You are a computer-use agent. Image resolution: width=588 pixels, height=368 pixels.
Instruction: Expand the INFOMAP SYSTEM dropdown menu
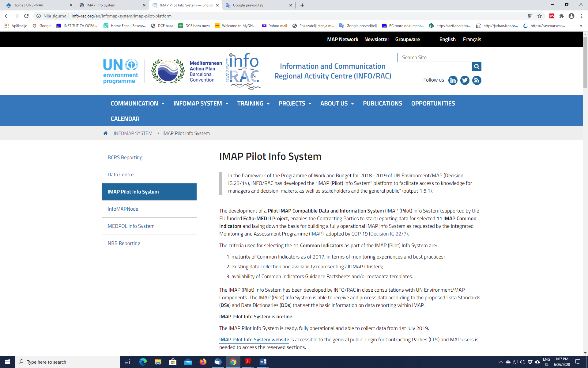pos(201,104)
